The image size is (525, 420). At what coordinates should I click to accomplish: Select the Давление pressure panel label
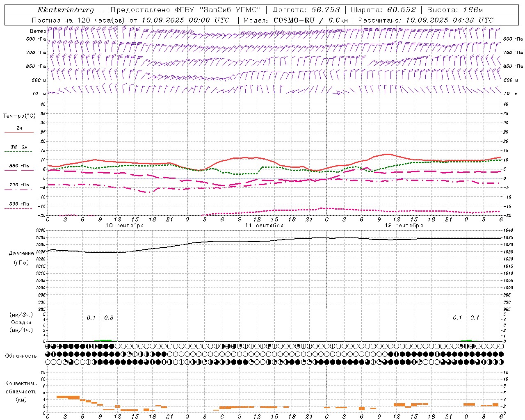pyautogui.click(x=21, y=253)
